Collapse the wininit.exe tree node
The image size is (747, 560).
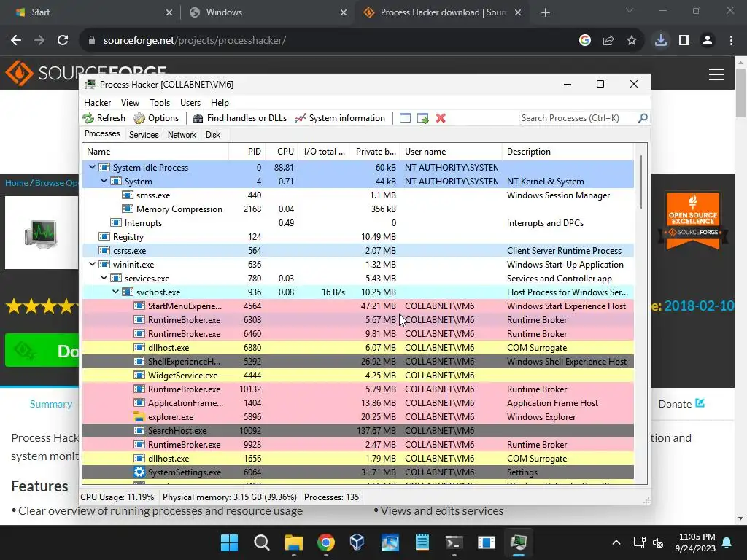[x=93, y=264]
